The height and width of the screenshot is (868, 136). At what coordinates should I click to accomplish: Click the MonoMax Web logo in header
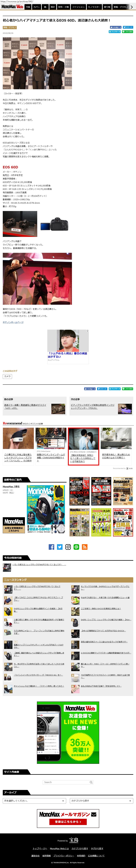pos(12,7)
